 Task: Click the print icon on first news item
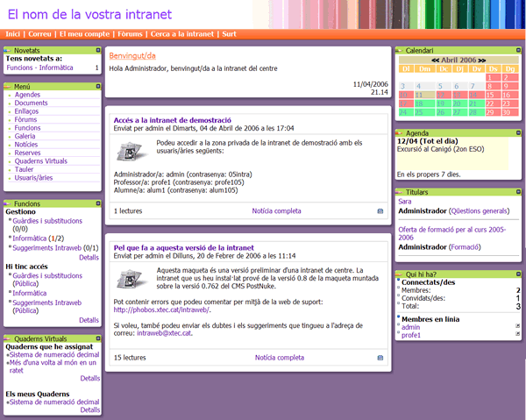tap(380, 211)
